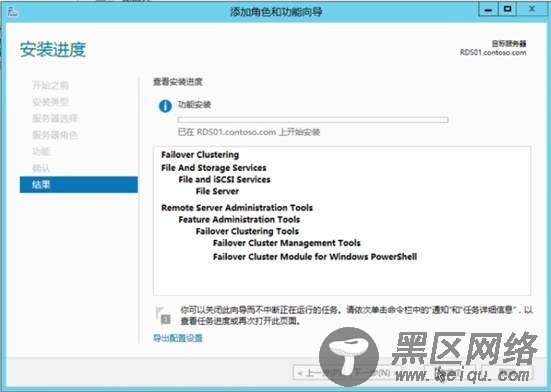Click the 功能安装 status label
Screen dimensions: 551x392
pyautogui.click(x=194, y=105)
